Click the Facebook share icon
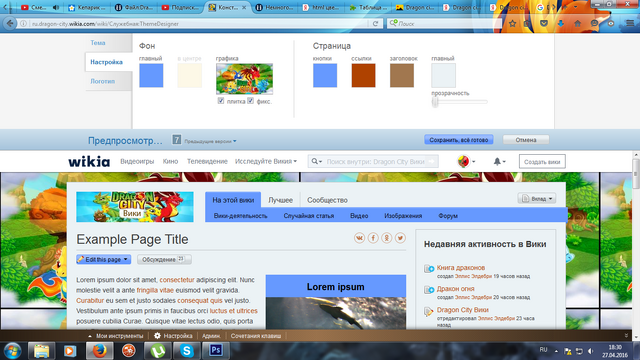This screenshot has width=640, height=360. pos(373,238)
